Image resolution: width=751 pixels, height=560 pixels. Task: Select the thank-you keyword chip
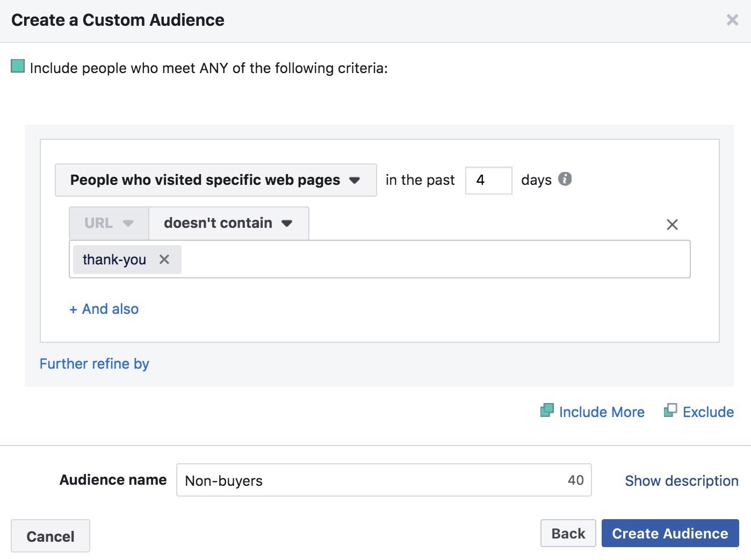click(x=114, y=260)
